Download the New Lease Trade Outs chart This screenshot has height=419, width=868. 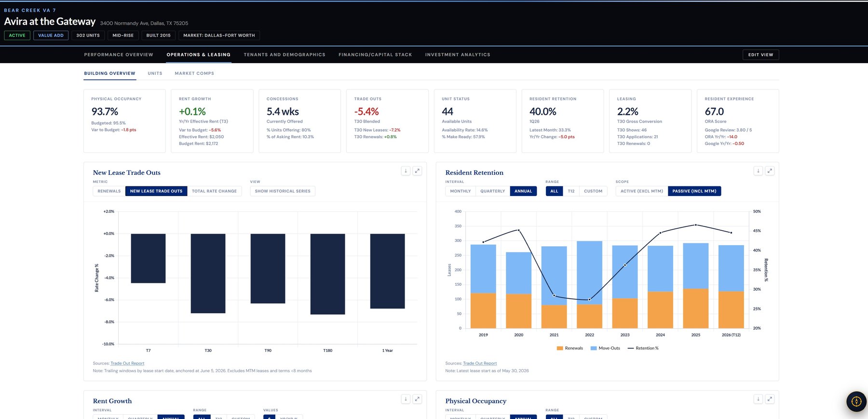click(x=406, y=171)
